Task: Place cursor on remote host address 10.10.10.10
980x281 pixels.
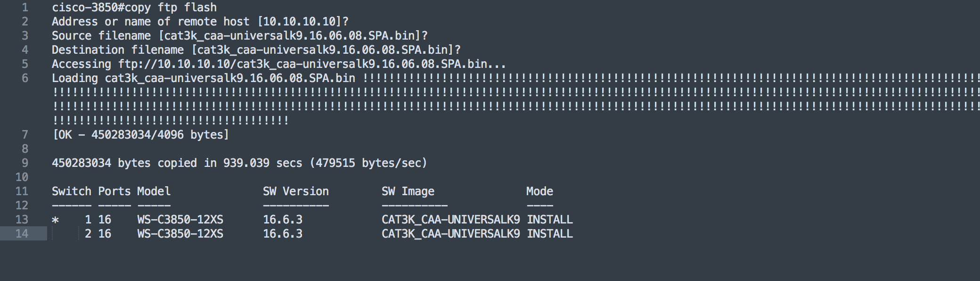Action: pos(299,22)
